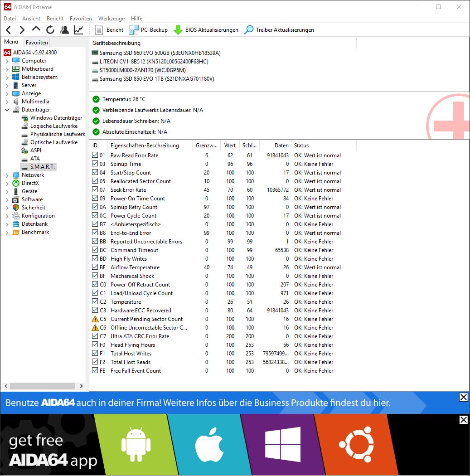
Task: Open the Hilfe menu
Action: [136, 19]
